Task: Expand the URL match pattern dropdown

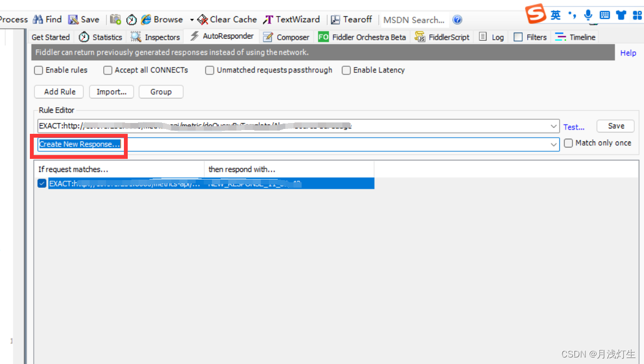Action: pos(554,126)
